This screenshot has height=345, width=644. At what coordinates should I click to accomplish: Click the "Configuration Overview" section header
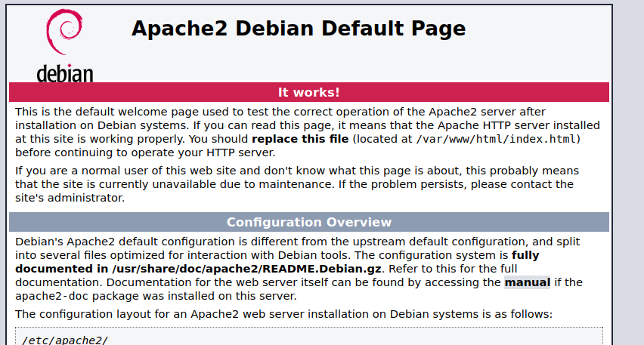click(x=309, y=222)
